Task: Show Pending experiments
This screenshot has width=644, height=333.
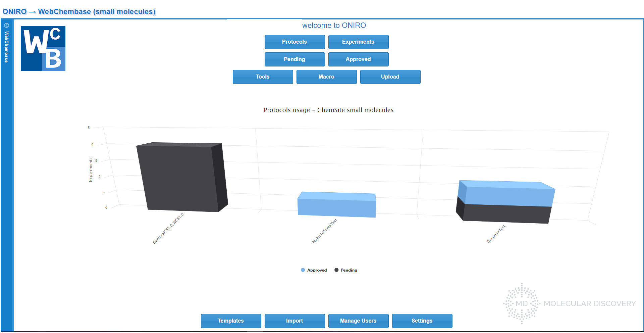Action: 294,59
